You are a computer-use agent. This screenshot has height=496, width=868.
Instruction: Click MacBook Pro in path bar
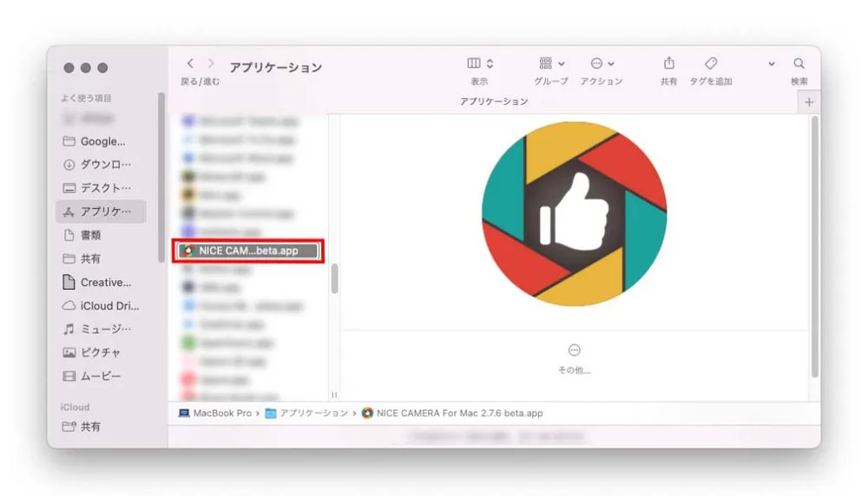[x=215, y=413]
